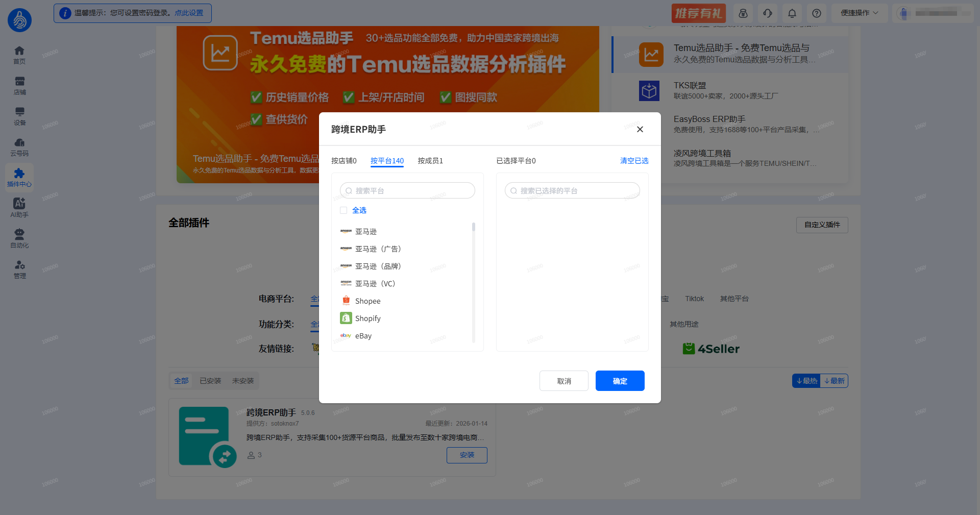Click the 推荐有礼 referral banner
This screenshot has height=515, width=980.
tap(698, 13)
